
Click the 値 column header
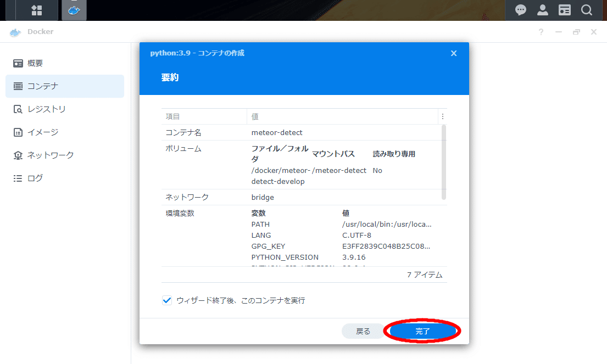coord(343,116)
